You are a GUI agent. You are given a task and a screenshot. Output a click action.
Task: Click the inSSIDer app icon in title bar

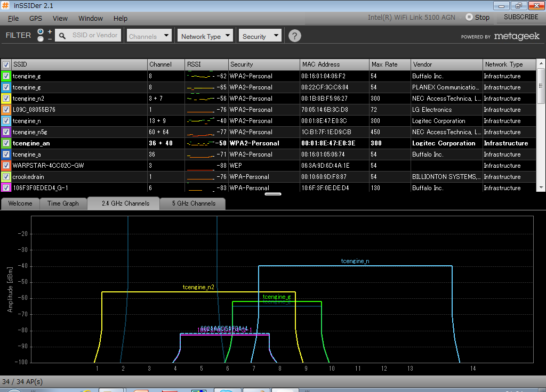tap(5, 5)
